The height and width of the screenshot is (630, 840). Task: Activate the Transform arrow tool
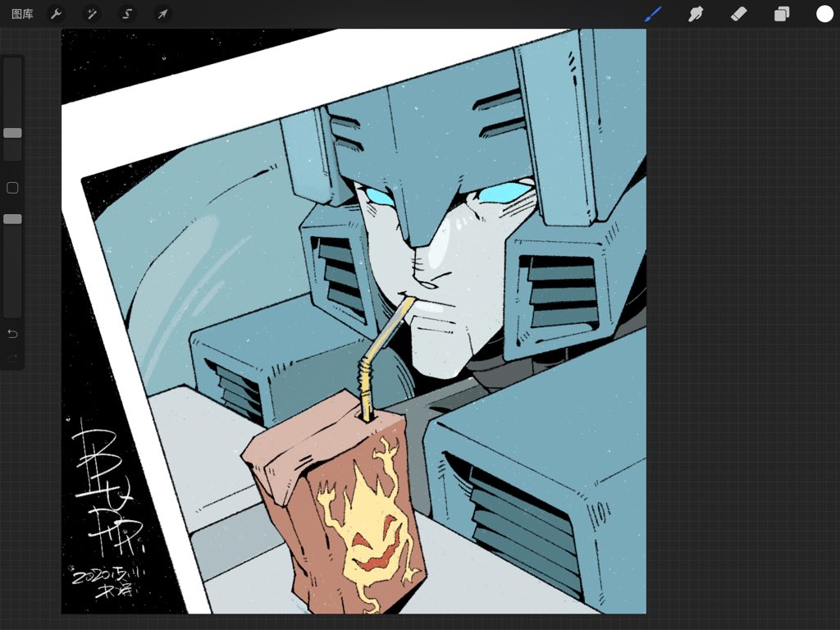click(x=162, y=14)
